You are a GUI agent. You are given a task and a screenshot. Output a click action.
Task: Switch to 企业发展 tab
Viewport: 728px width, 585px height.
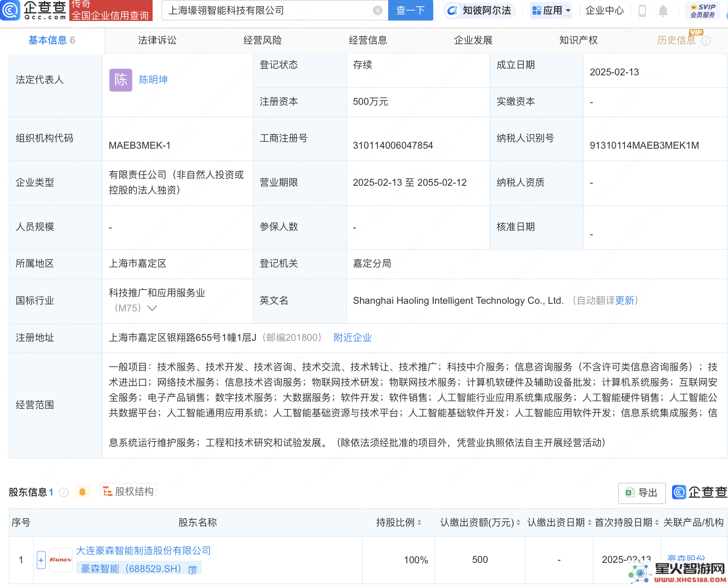point(473,40)
